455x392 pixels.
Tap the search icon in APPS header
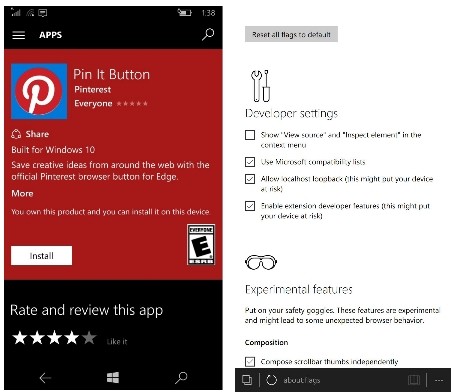click(208, 34)
